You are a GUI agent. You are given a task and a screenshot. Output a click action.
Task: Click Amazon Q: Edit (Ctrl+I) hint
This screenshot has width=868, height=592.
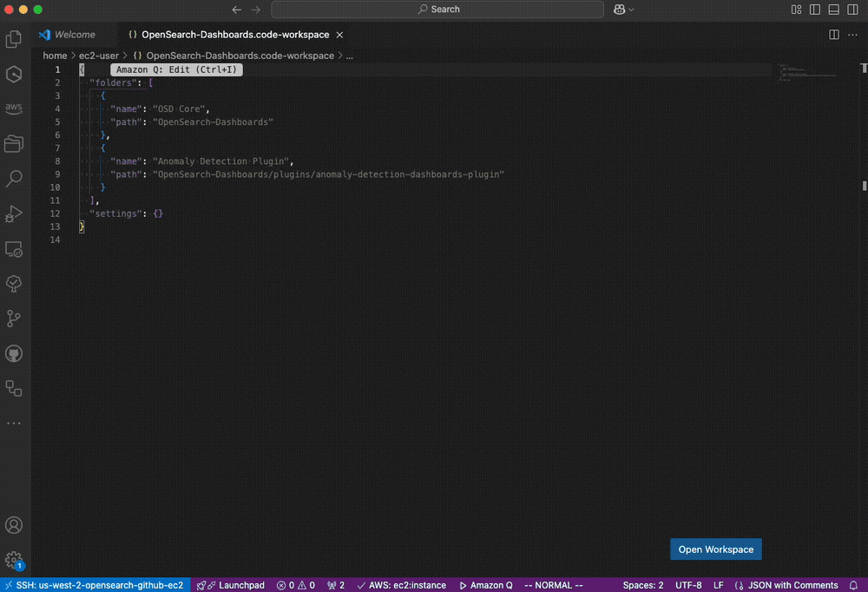176,69
